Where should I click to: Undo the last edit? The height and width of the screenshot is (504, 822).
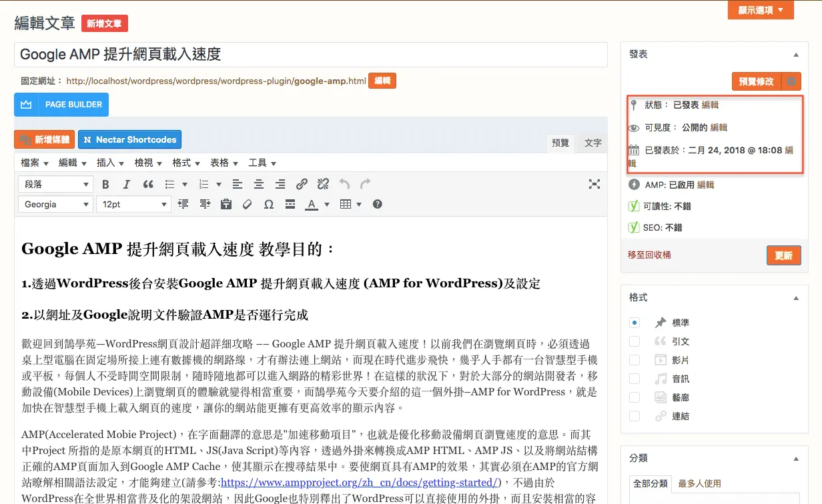click(344, 185)
